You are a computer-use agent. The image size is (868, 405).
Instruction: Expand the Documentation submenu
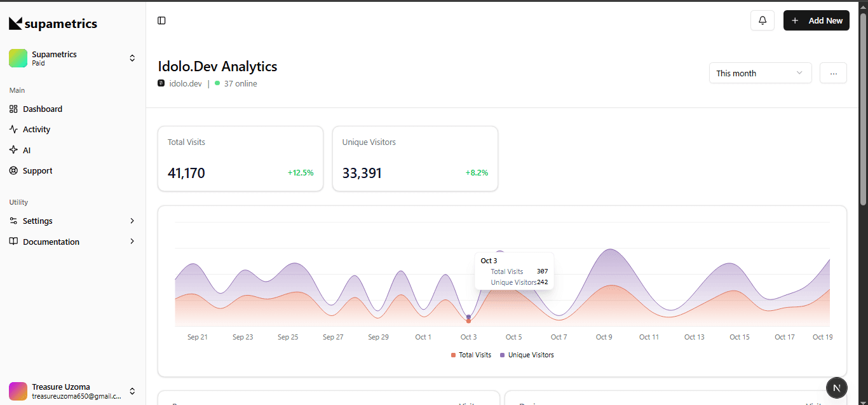coord(72,242)
